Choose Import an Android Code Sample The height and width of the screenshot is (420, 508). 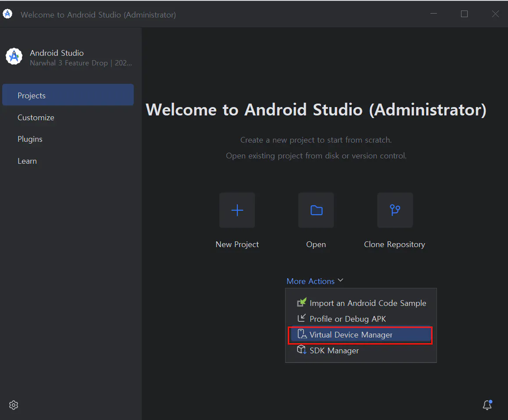361,303
